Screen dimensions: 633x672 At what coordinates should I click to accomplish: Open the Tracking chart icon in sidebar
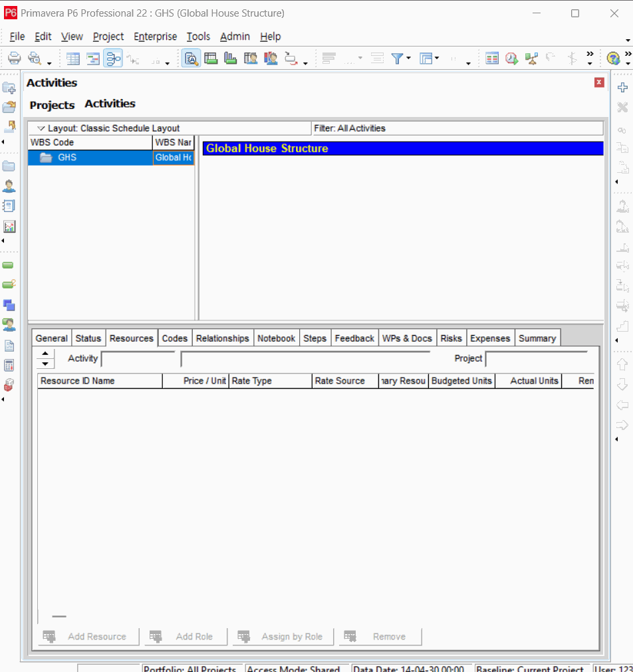[x=9, y=226]
